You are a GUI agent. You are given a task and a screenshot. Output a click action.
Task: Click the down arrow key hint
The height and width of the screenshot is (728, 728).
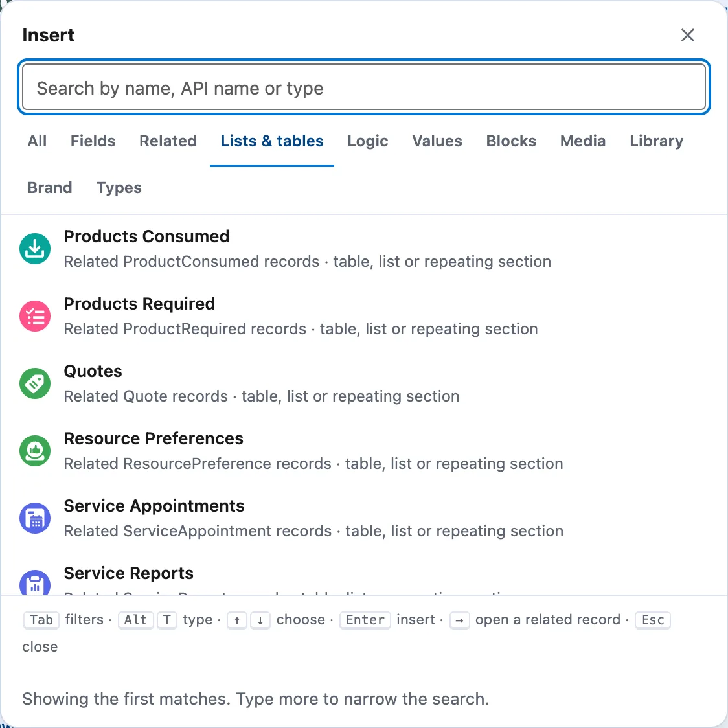pos(260,620)
